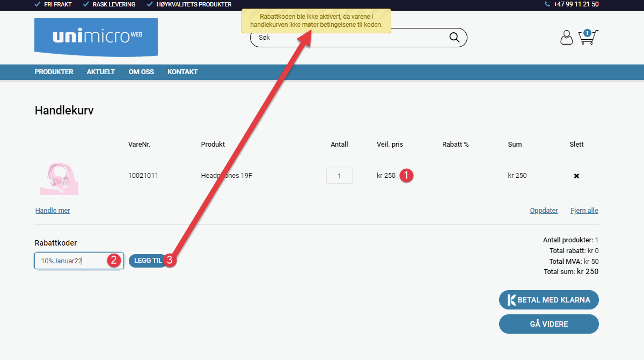Click the Antall quantity field
This screenshot has width=644, height=360.
(x=339, y=176)
